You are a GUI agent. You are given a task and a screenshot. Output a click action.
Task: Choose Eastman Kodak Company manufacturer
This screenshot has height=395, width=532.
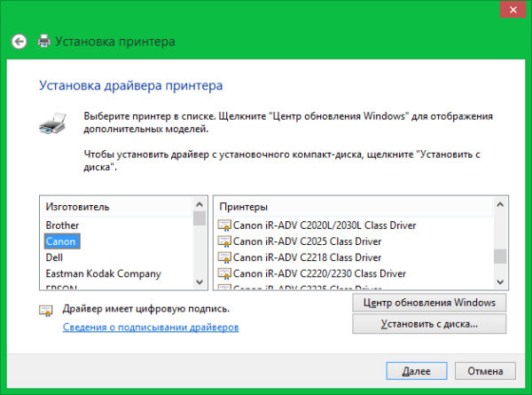[x=90, y=273]
